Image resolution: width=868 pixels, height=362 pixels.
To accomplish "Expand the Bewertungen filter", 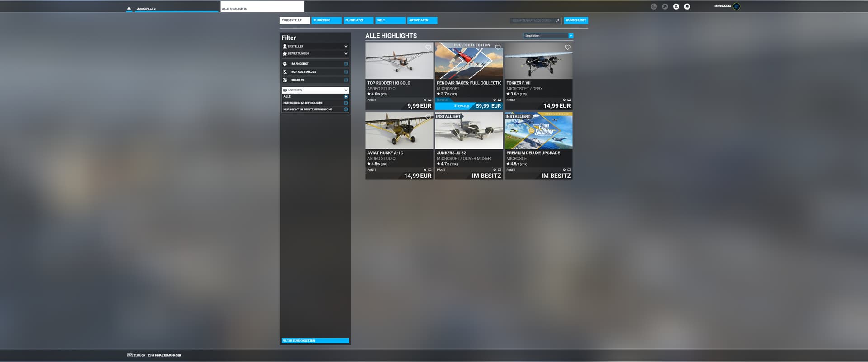I will pos(315,53).
